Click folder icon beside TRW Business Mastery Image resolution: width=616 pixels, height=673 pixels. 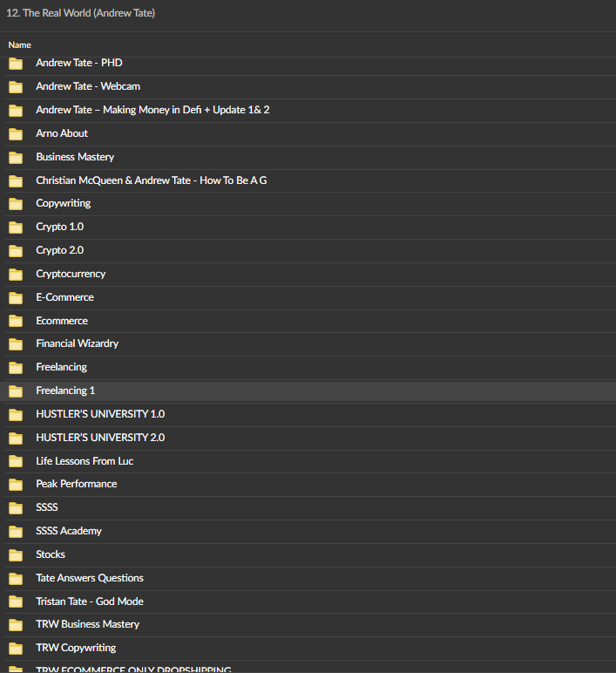16,625
